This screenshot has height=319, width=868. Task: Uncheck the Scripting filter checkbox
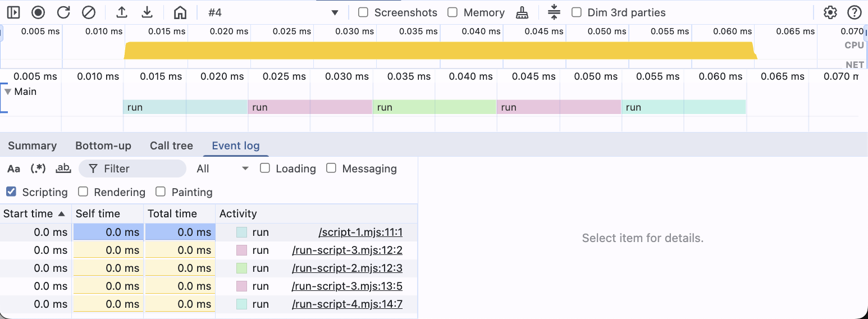[x=11, y=192]
